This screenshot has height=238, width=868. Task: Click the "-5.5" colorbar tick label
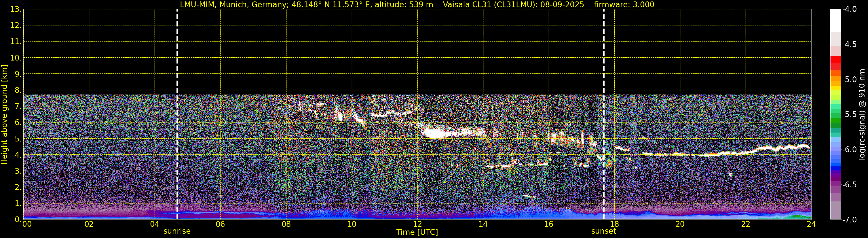click(x=849, y=115)
